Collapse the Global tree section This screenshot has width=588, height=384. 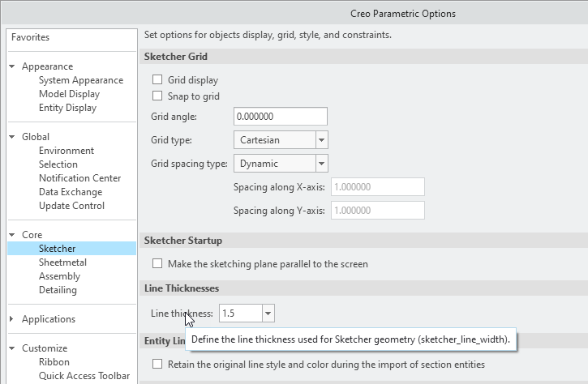pos(12,137)
